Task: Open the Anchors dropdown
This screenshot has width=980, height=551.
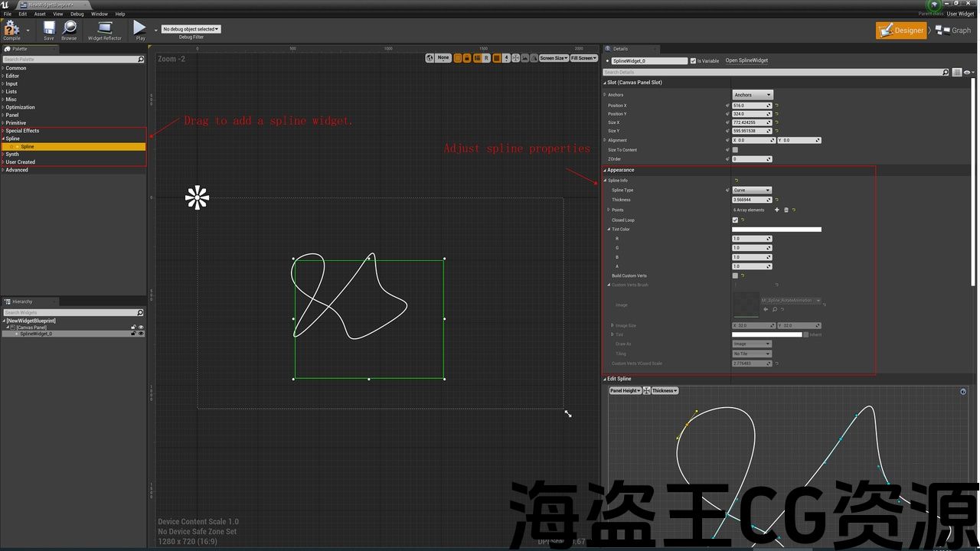Action: tap(753, 95)
